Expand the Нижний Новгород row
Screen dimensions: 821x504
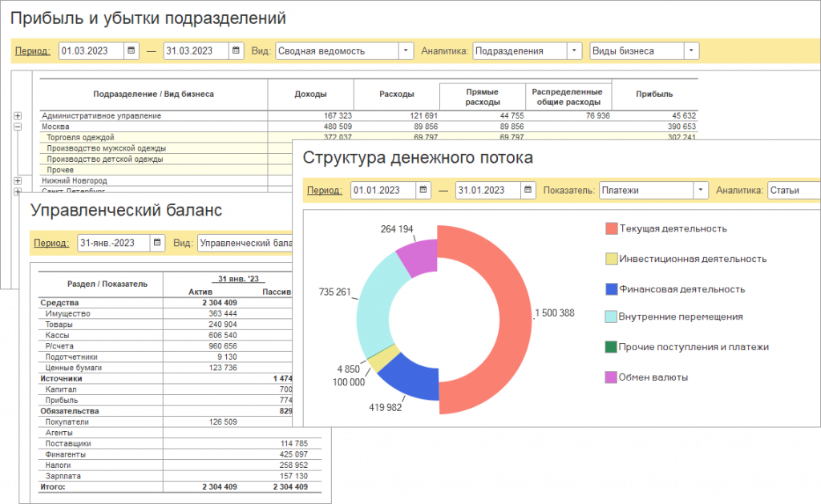coord(18,180)
